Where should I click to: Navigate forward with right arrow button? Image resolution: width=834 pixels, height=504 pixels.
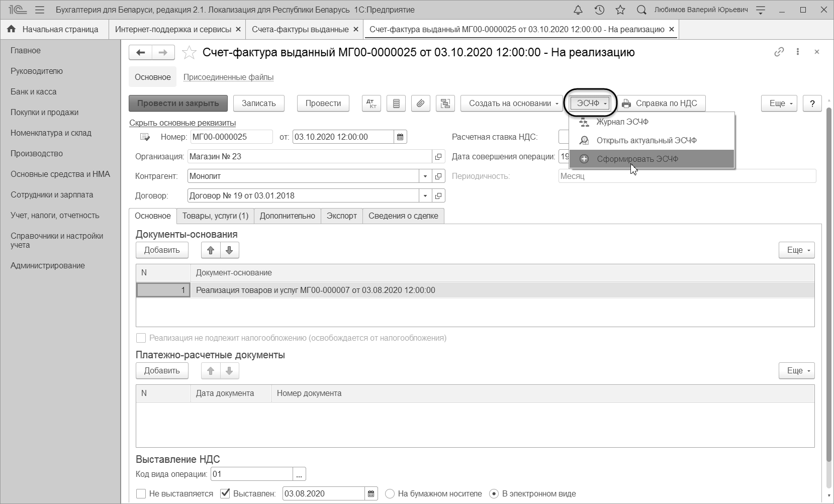click(x=163, y=52)
